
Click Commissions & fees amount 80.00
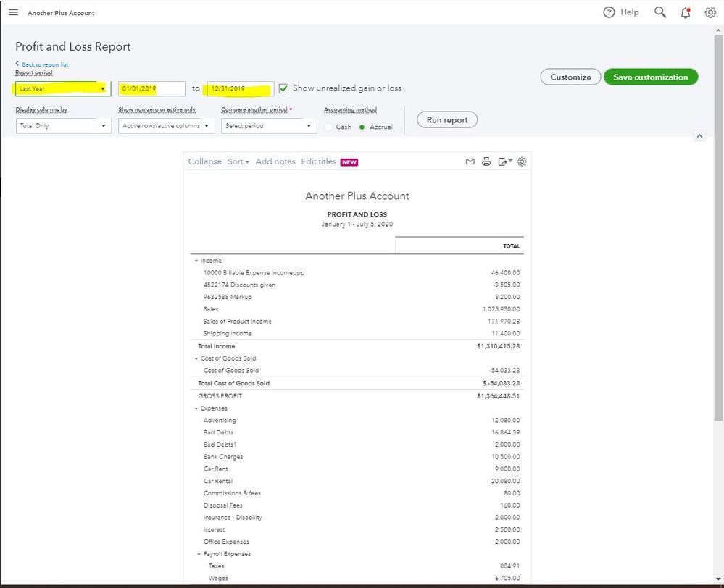(512, 493)
